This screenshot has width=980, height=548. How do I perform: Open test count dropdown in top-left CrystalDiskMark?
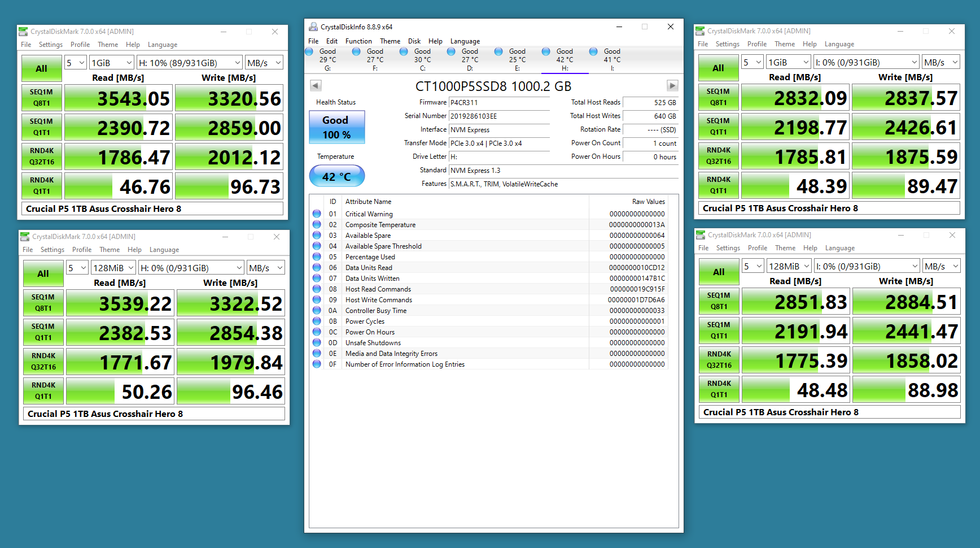[x=76, y=63]
